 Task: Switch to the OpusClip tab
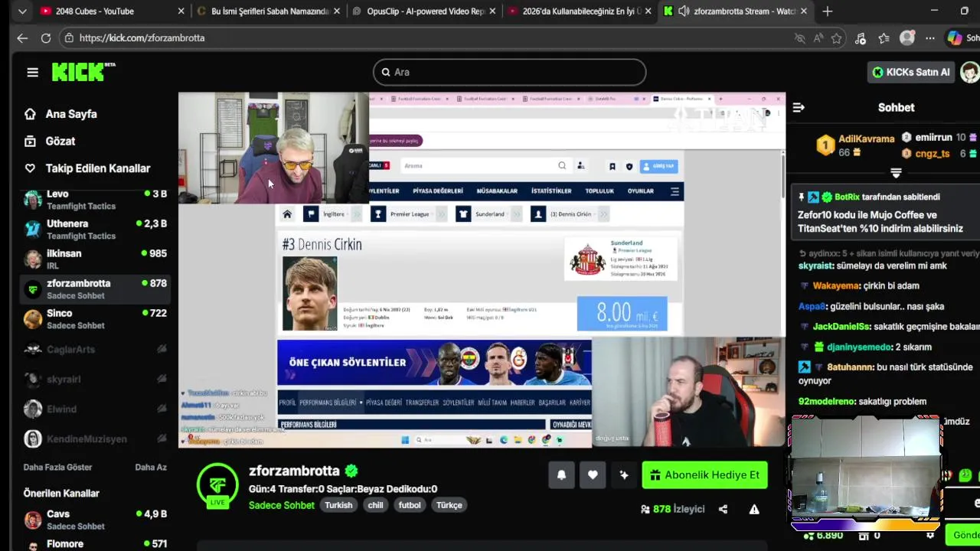tap(426, 11)
